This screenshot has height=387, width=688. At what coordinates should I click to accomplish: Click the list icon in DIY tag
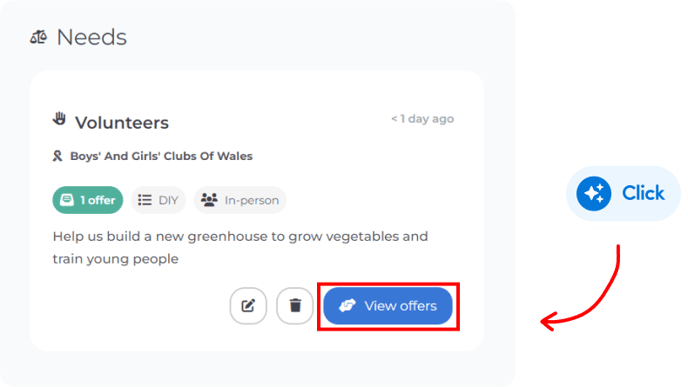coord(145,200)
